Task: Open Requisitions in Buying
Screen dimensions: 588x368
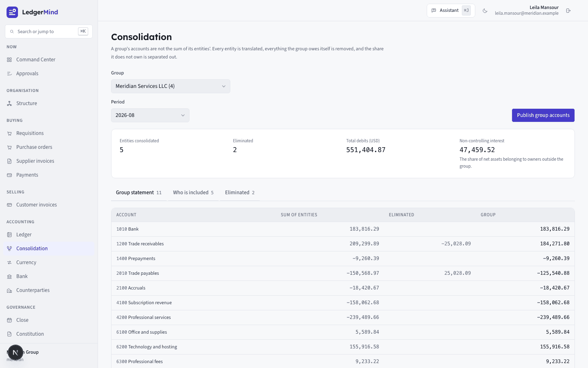Action: 49,133
